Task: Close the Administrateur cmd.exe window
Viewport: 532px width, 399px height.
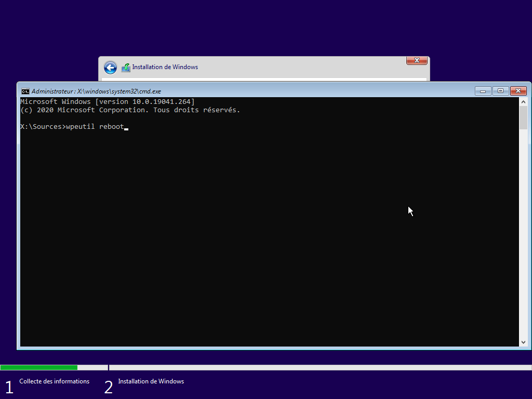Action: click(x=518, y=91)
